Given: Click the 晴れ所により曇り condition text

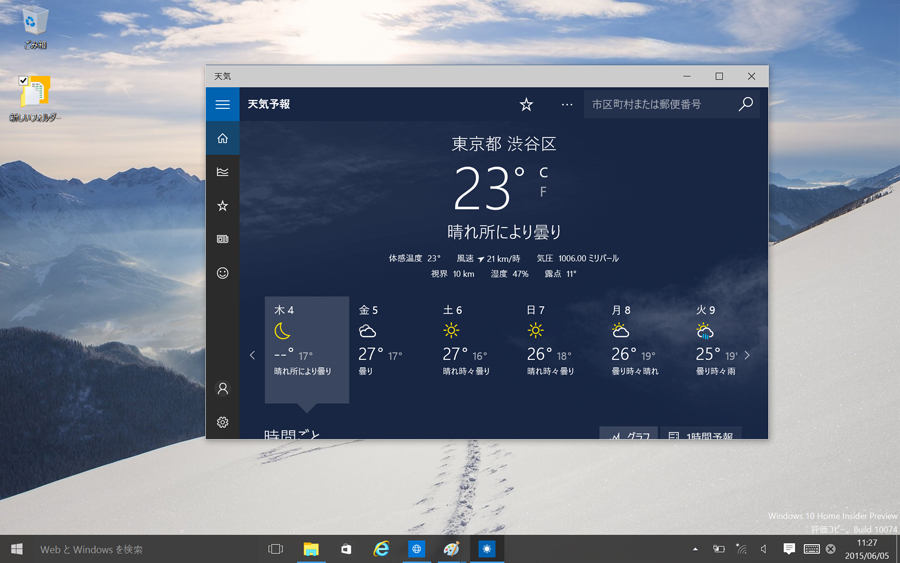Looking at the screenshot, I should tap(504, 232).
